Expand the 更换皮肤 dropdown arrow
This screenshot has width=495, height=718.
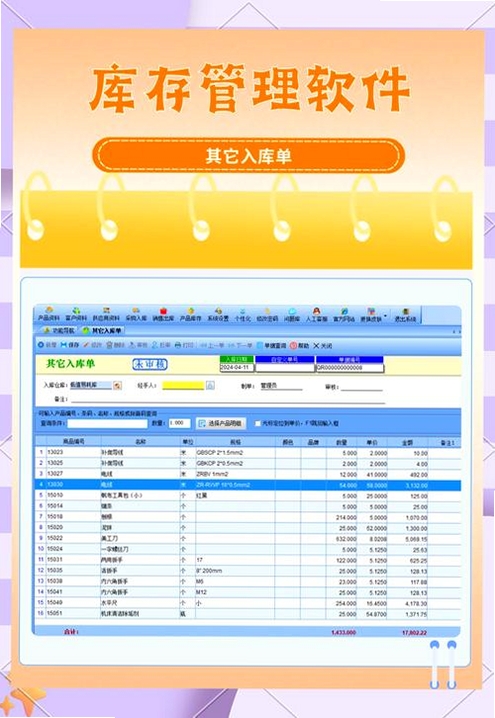point(386,315)
